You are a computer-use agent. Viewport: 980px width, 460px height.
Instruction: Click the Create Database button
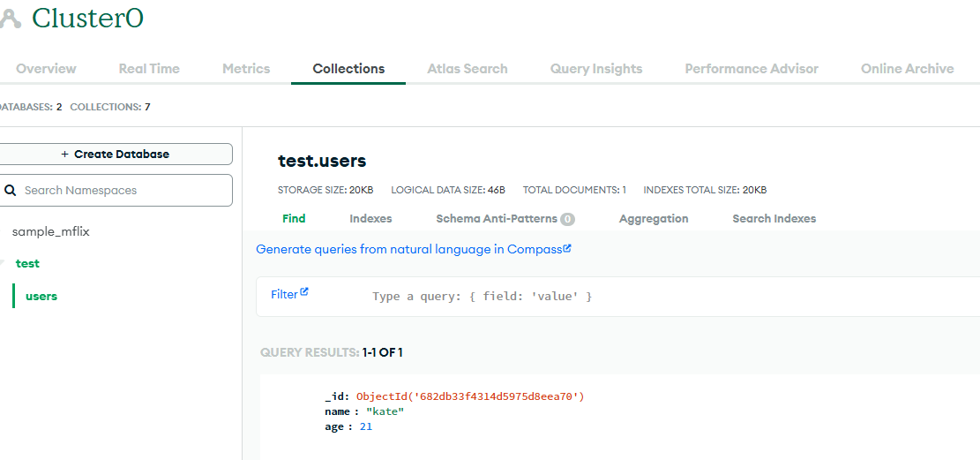point(116,154)
